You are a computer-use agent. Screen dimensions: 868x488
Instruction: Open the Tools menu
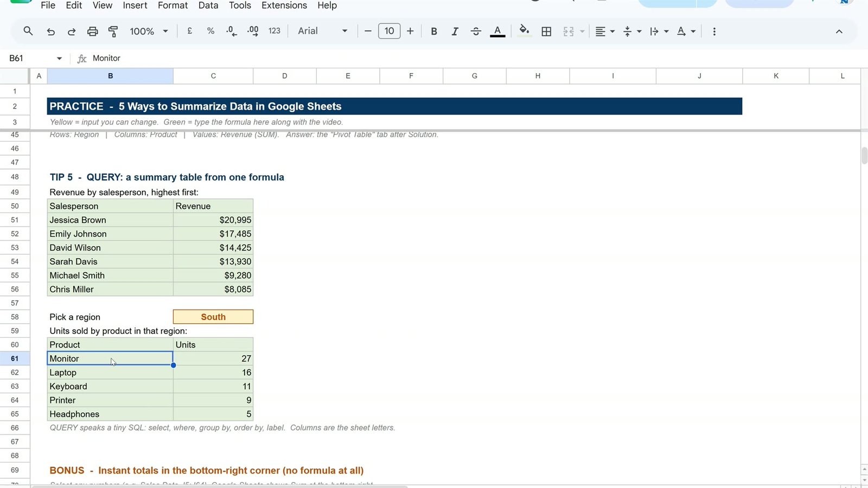pyautogui.click(x=240, y=5)
